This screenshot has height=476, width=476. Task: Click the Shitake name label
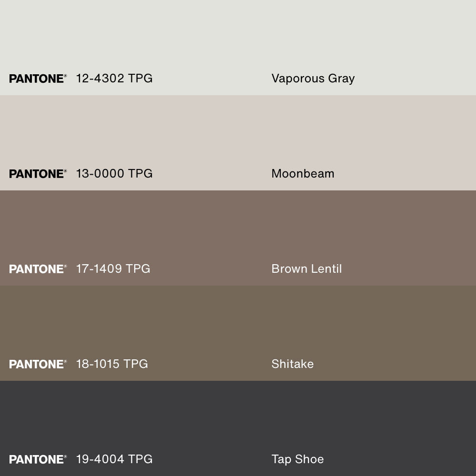click(x=292, y=364)
